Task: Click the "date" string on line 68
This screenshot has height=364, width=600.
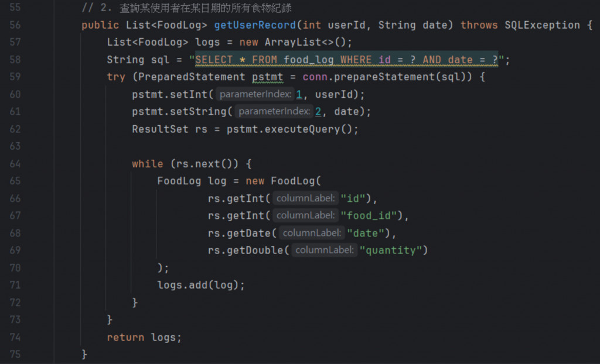Action: pos(366,233)
